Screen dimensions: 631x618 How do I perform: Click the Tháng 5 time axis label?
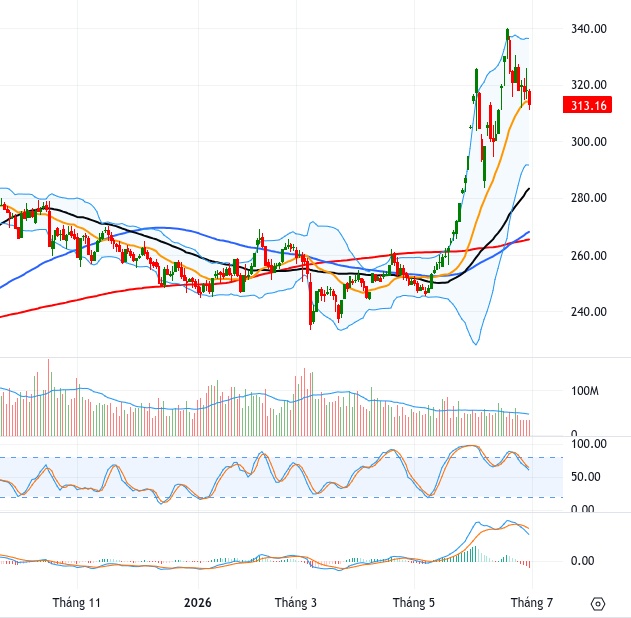coord(414,603)
